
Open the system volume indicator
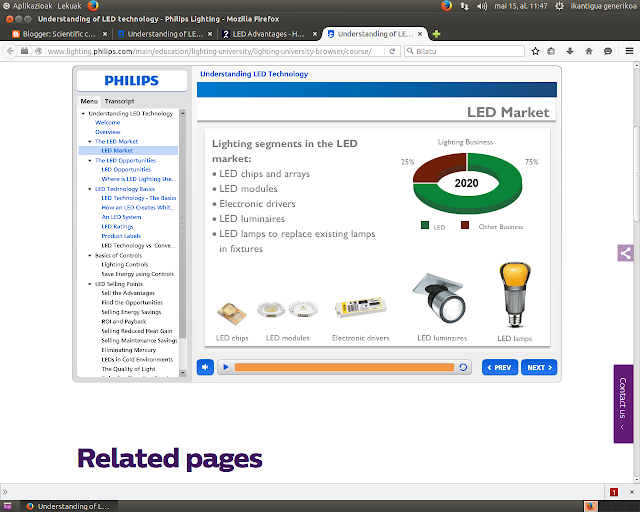point(482,6)
